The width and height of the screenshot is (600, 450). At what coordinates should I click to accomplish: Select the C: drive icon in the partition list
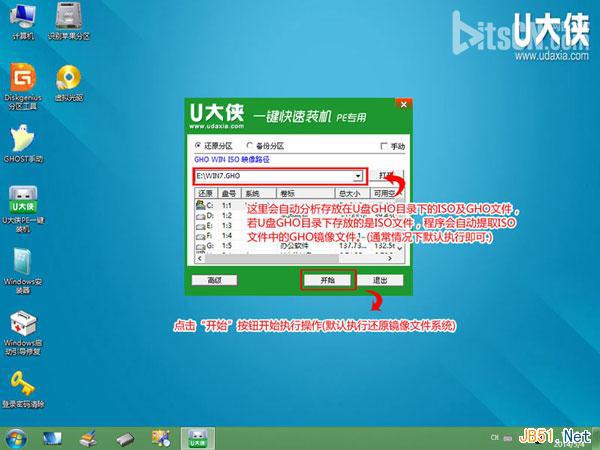coord(201,205)
